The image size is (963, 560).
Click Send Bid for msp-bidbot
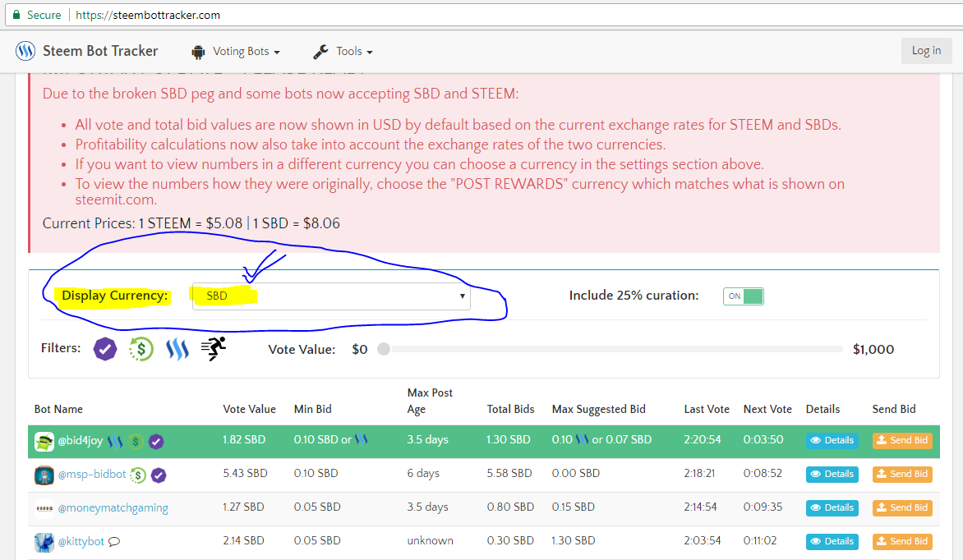coord(902,474)
